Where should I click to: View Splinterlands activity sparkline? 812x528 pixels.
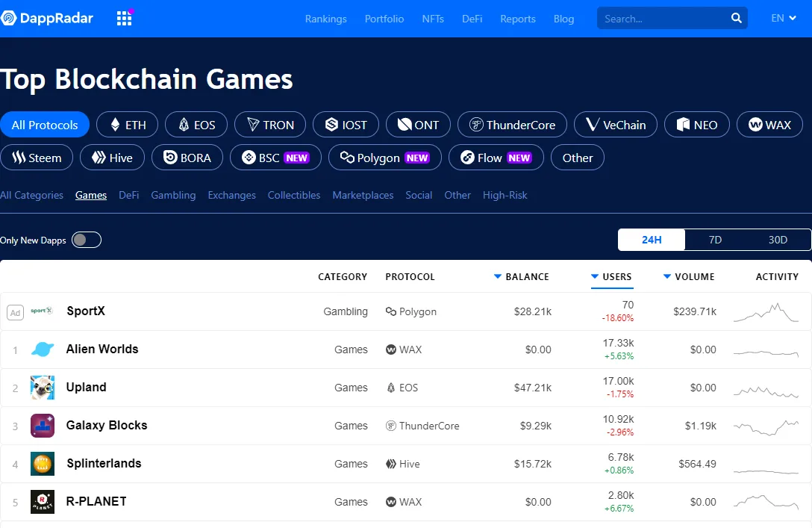(766, 471)
